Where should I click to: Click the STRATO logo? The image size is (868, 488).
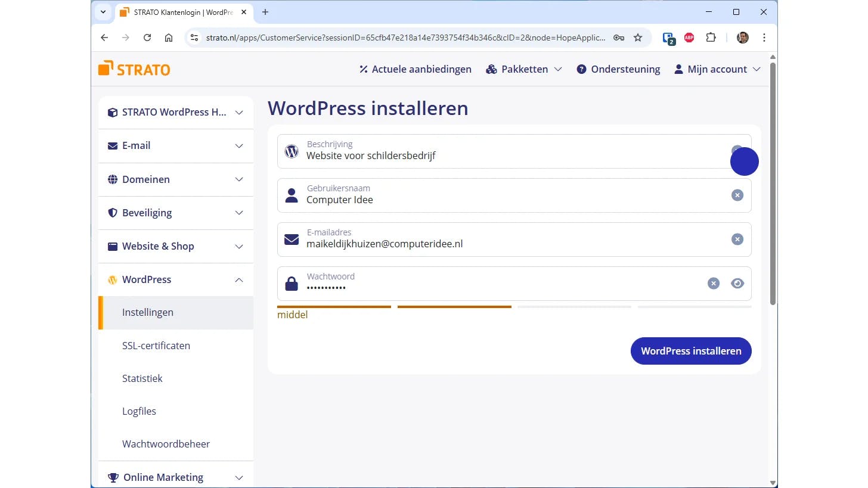coord(134,69)
